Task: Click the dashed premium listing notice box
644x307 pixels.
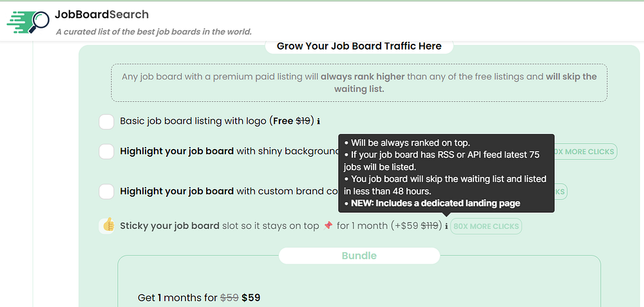Action: [359, 83]
